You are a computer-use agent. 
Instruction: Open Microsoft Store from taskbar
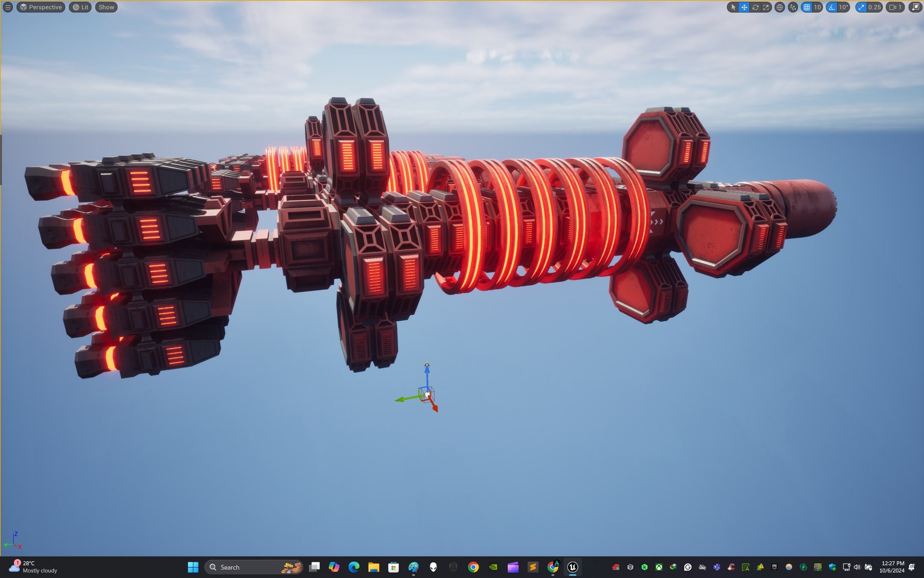click(x=394, y=567)
